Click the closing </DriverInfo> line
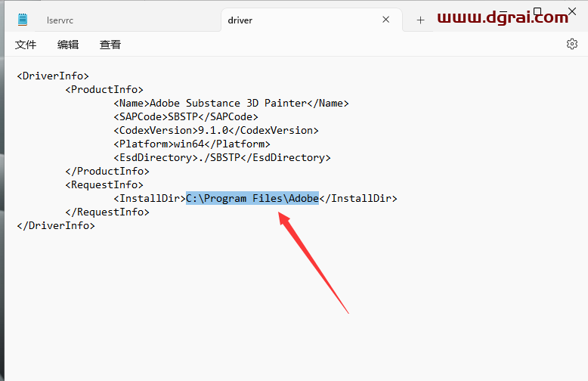This screenshot has height=381, width=588. (56, 225)
